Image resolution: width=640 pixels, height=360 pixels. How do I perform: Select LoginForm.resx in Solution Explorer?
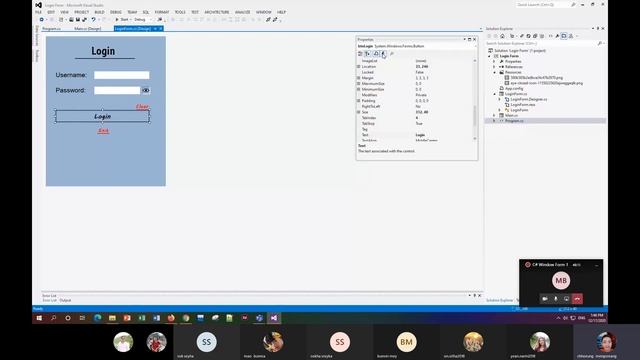[x=522, y=105]
